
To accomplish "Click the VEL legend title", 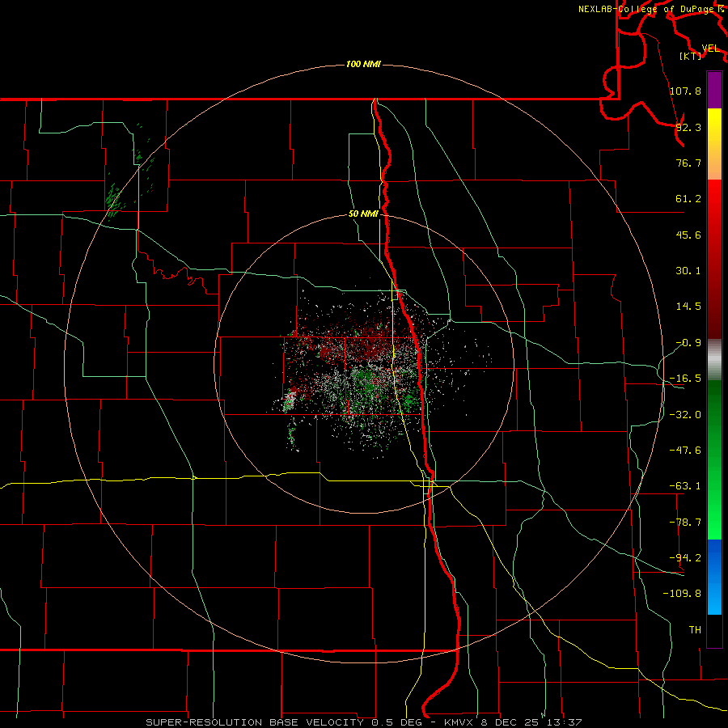I will click(x=710, y=49).
